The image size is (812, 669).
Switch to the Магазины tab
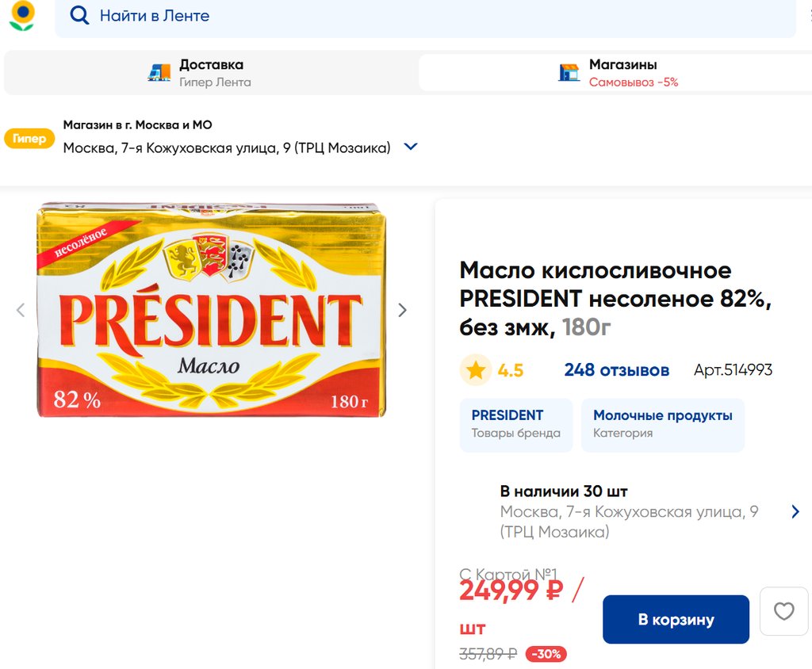622,72
